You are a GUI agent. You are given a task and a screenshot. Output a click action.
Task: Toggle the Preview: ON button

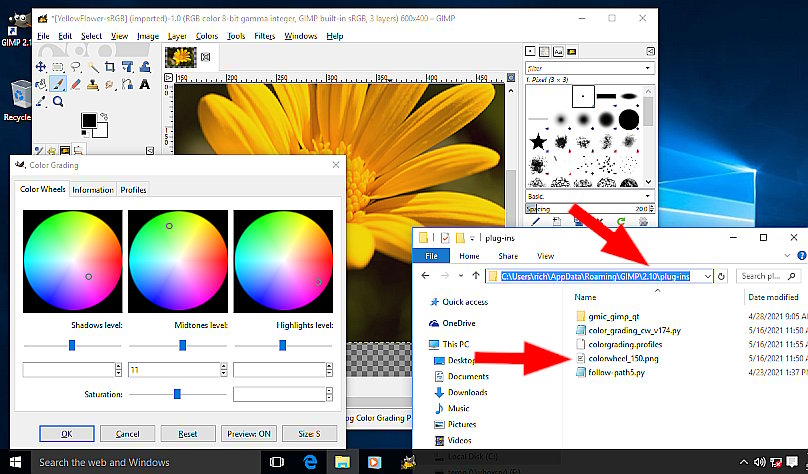click(x=249, y=434)
